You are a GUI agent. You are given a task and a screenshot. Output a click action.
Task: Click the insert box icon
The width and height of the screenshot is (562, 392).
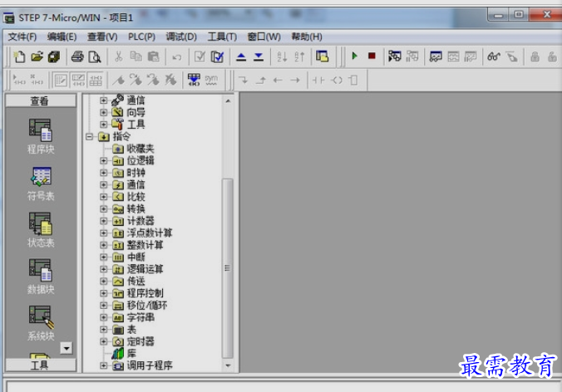pos(353,81)
